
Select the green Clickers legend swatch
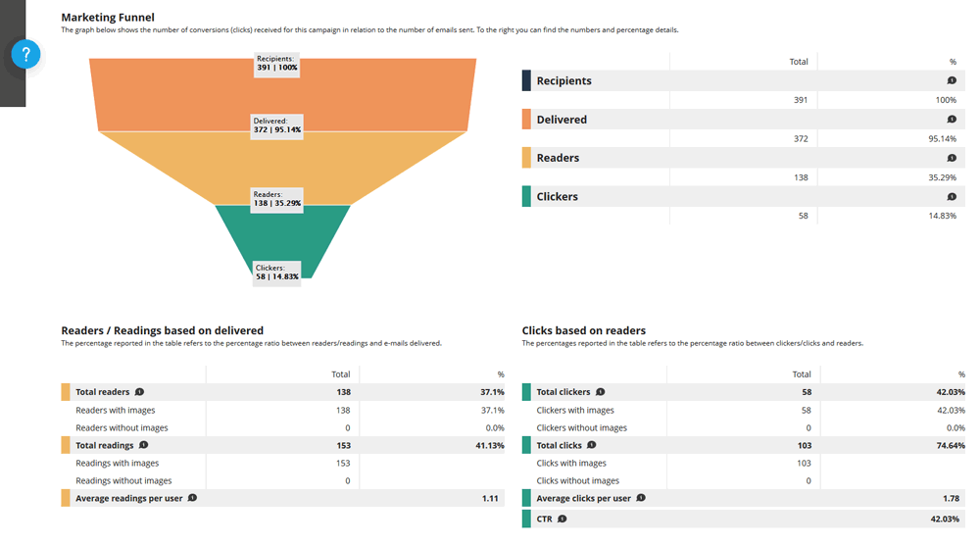tap(526, 197)
